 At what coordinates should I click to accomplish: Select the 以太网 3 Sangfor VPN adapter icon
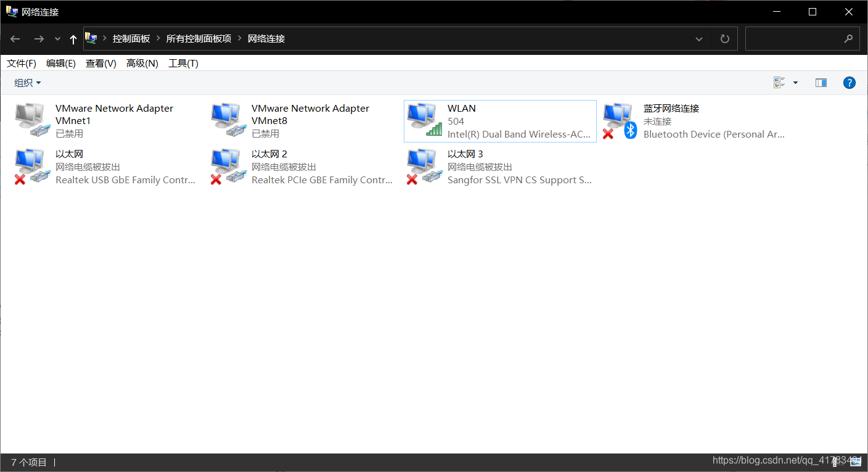coord(425,167)
